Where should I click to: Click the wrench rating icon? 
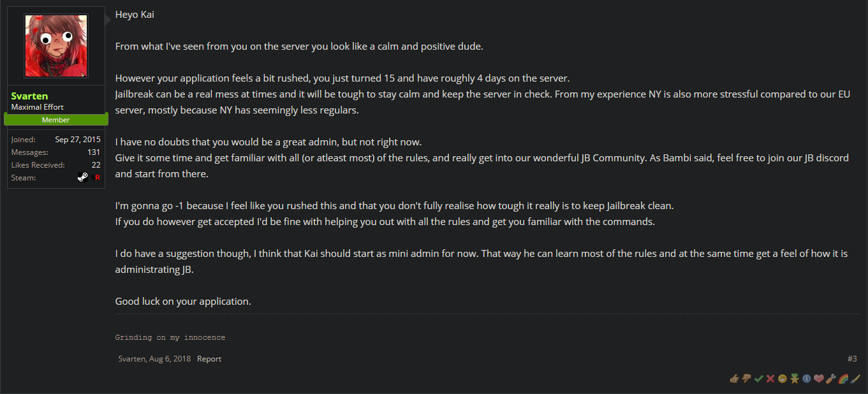click(830, 379)
